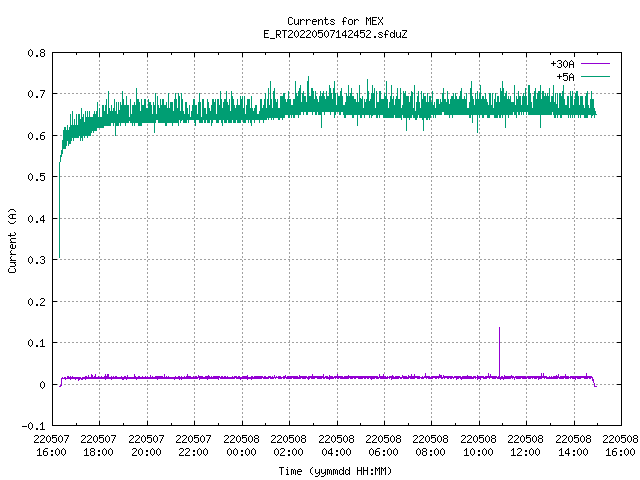Click the +5A legend label
This screenshot has width=640, height=480.
[x=565, y=77]
